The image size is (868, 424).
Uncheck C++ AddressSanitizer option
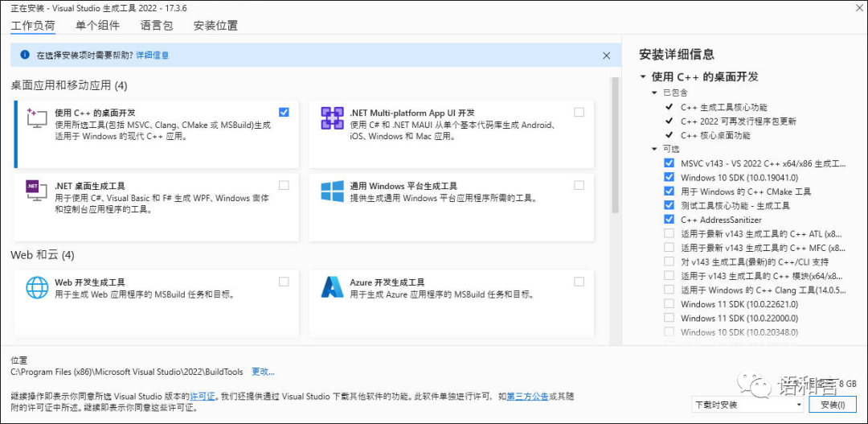click(x=669, y=220)
